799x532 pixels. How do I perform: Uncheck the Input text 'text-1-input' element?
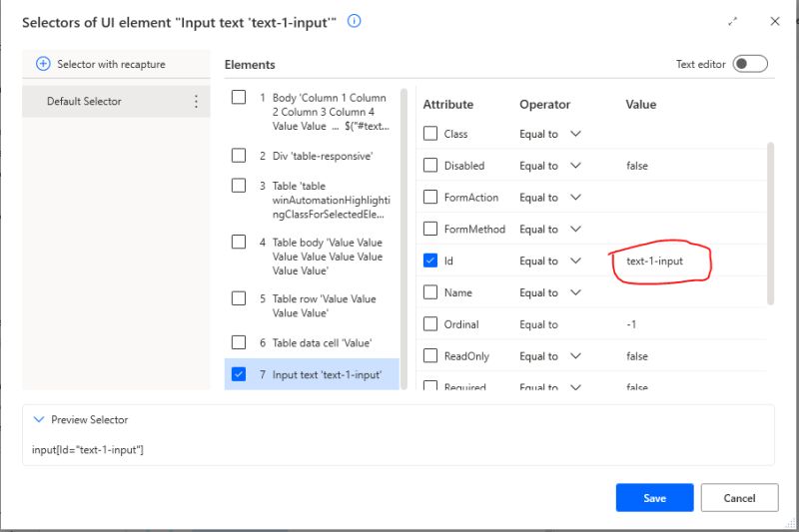(x=239, y=374)
